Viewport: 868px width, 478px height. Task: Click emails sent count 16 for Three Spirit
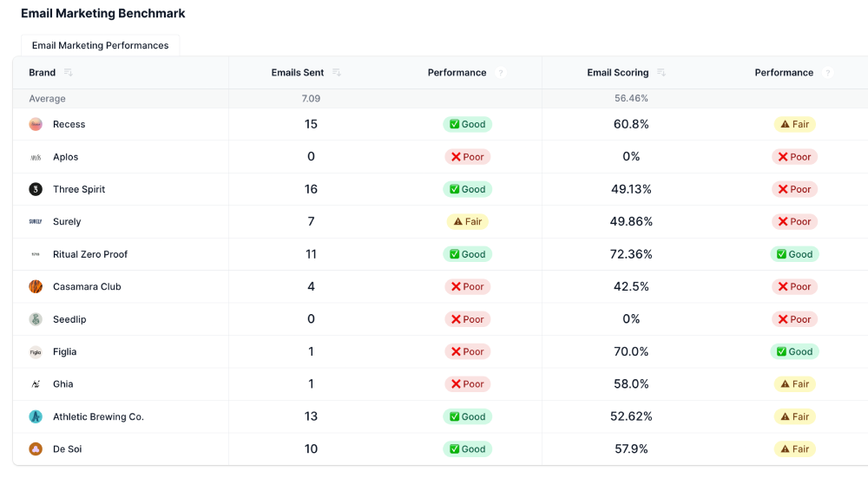point(311,189)
